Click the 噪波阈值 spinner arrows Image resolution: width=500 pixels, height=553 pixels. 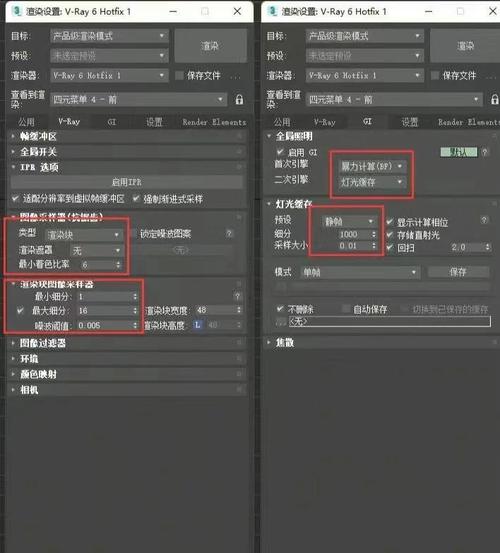coord(135,325)
